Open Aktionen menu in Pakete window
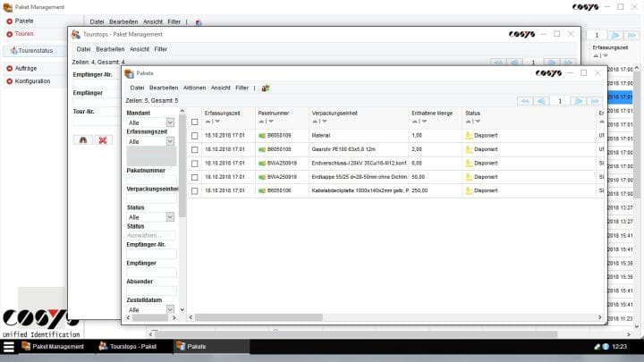The width and height of the screenshot is (644, 362). 194,88
